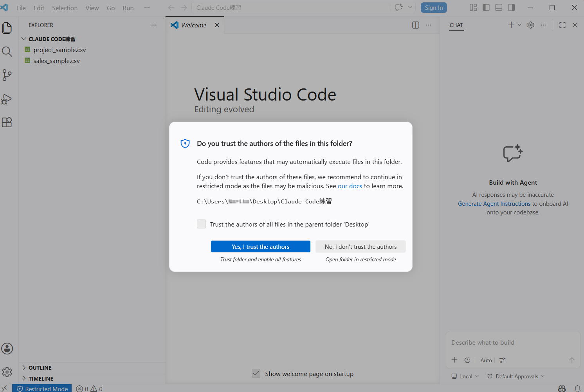Image resolution: width=584 pixels, height=392 pixels.
Task: Open the Auto model picker dropdown
Action: click(x=486, y=360)
